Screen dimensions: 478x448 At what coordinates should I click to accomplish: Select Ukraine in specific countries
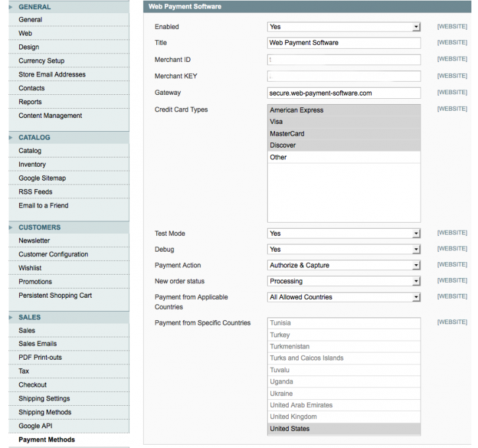[x=344, y=393]
